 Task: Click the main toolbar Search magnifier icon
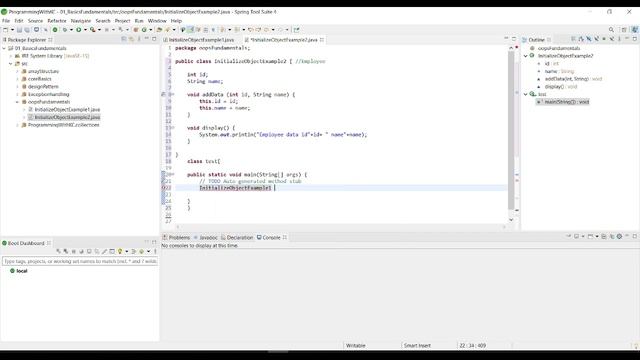tap(611, 30)
